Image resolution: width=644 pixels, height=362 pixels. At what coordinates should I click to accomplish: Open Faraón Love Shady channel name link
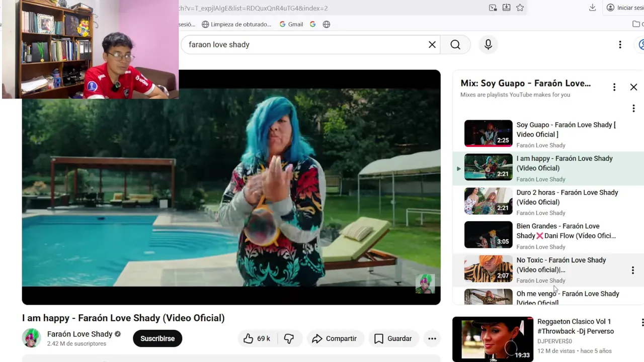tap(79, 334)
